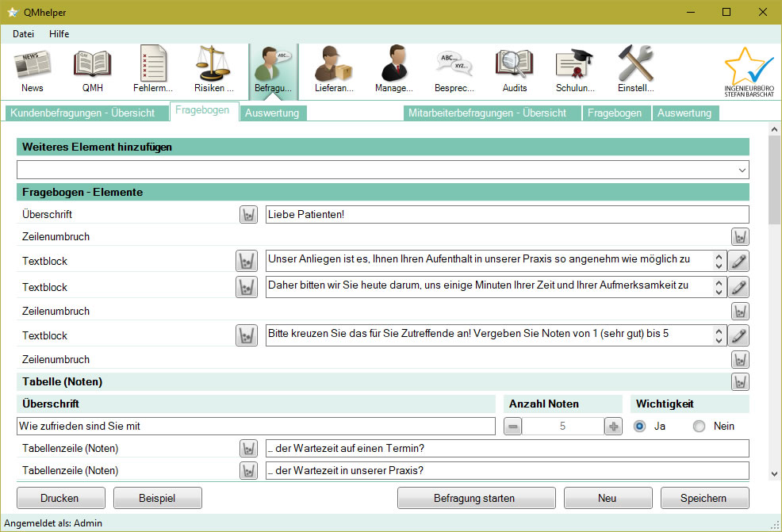Select Wichtigkeit 'Ja' radio button
Viewport: 782px width, 532px height.
tap(639, 427)
